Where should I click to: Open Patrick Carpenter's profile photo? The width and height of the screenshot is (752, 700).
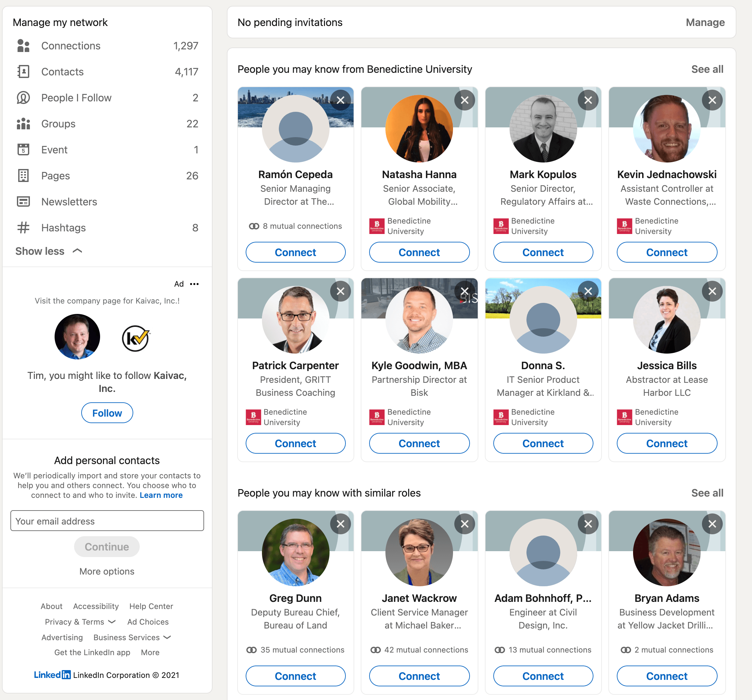295,319
